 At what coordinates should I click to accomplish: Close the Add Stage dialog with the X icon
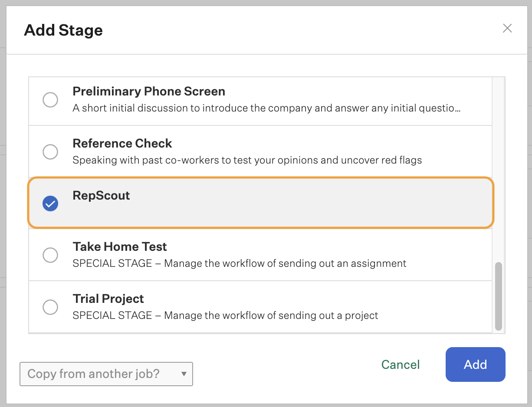tap(507, 29)
